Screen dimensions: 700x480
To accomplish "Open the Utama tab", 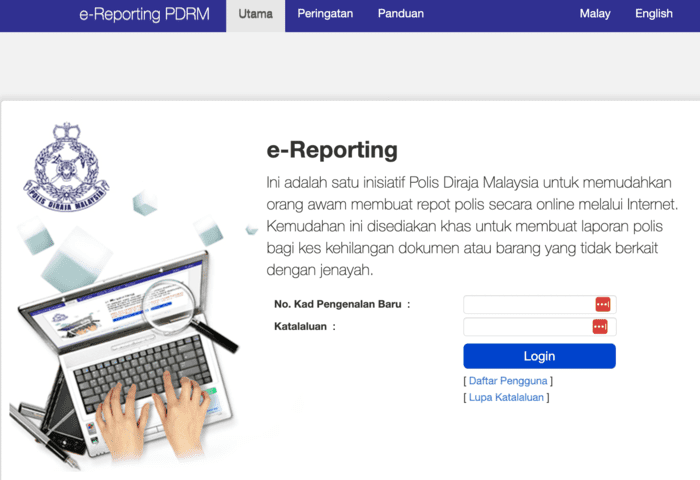I will point(256,14).
